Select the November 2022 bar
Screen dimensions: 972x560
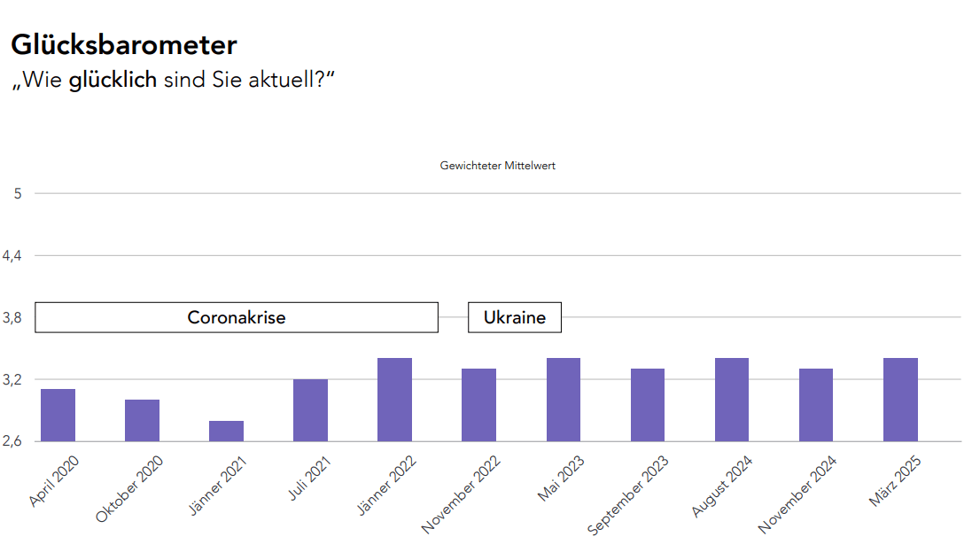click(478, 405)
